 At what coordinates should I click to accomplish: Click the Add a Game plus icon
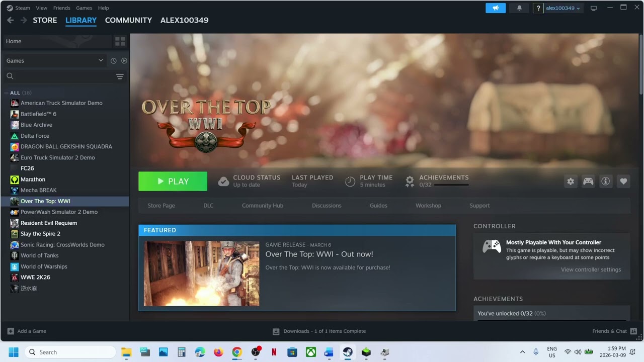11,331
